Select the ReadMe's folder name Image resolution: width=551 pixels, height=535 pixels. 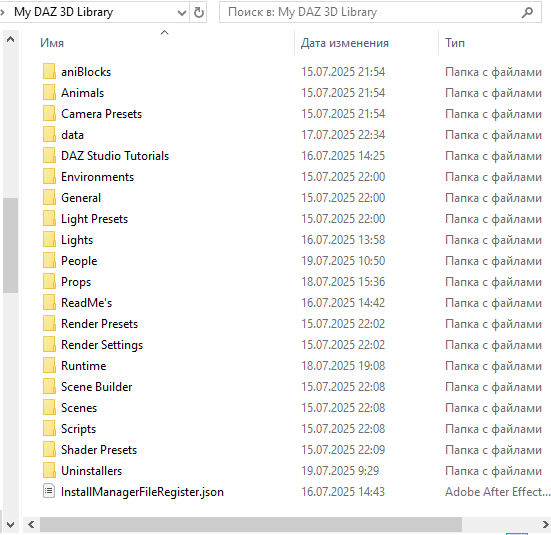pyautogui.click(x=86, y=303)
